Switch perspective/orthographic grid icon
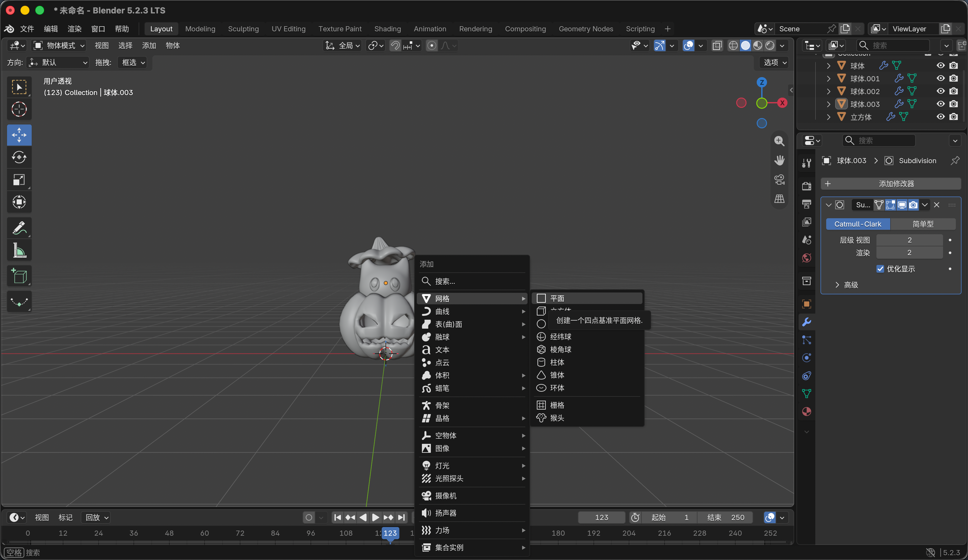 pyautogui.click(x=779, y=199)
